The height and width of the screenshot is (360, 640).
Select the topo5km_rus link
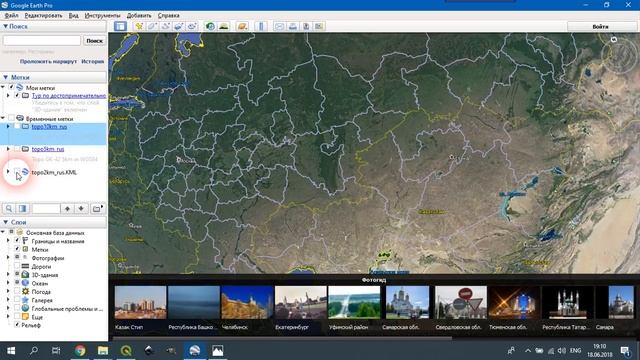coord(48,149)
